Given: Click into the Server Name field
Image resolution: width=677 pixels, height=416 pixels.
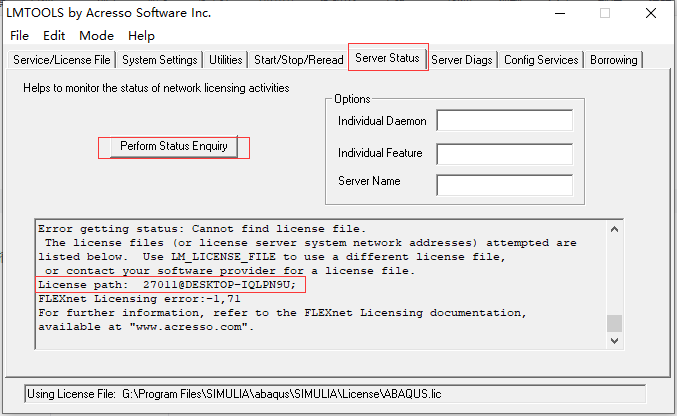Looking at the screenshot, I should (505, 185).
